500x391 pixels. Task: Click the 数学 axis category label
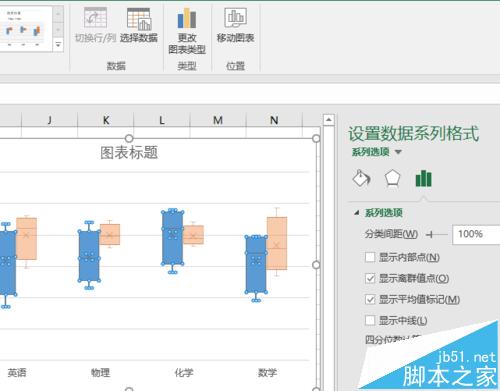click(267, 372)
